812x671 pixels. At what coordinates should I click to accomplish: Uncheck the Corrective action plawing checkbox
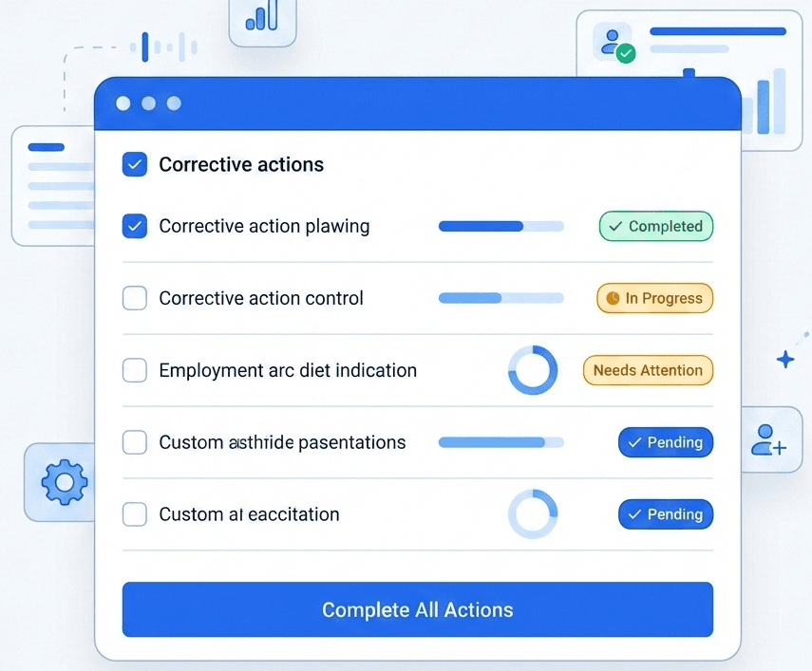click(135, 226)
